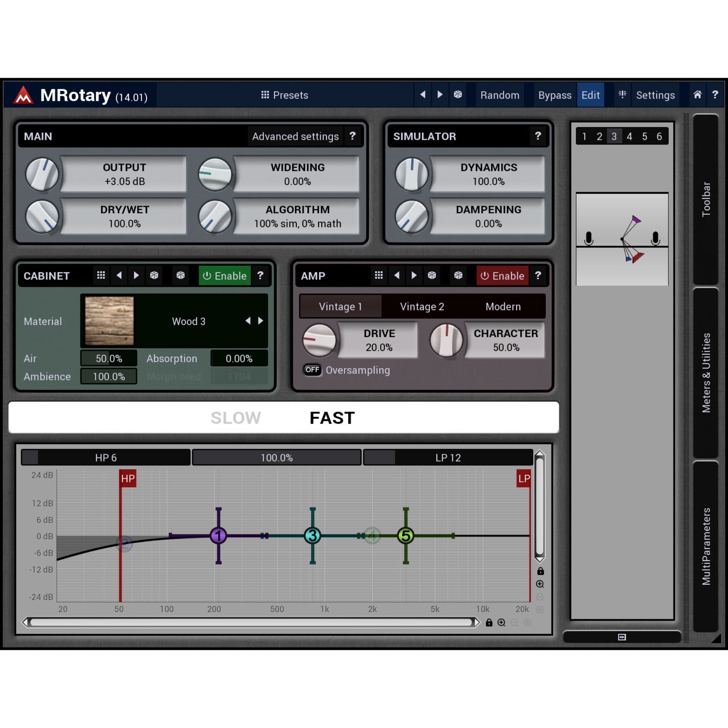Viewport: 728px width, 728px height.
Task: Select next cabinet material with the right arrow
Action: [x=260, y=321]
